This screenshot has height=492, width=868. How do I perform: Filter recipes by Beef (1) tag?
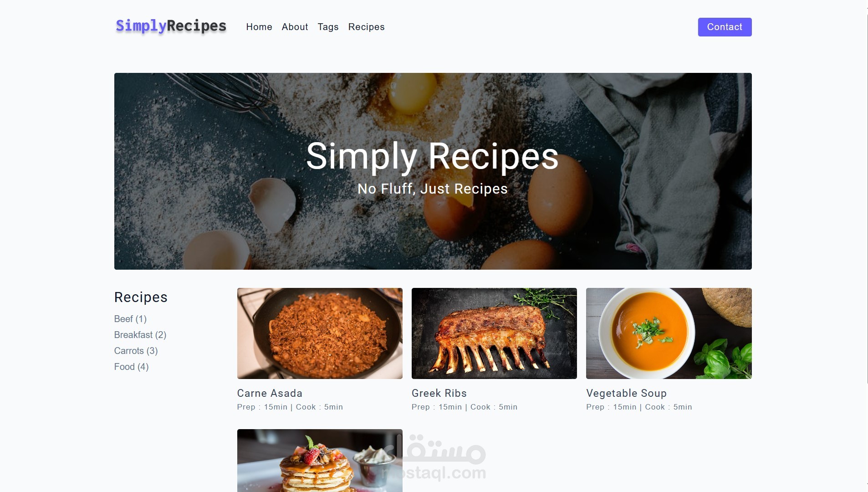130,319
